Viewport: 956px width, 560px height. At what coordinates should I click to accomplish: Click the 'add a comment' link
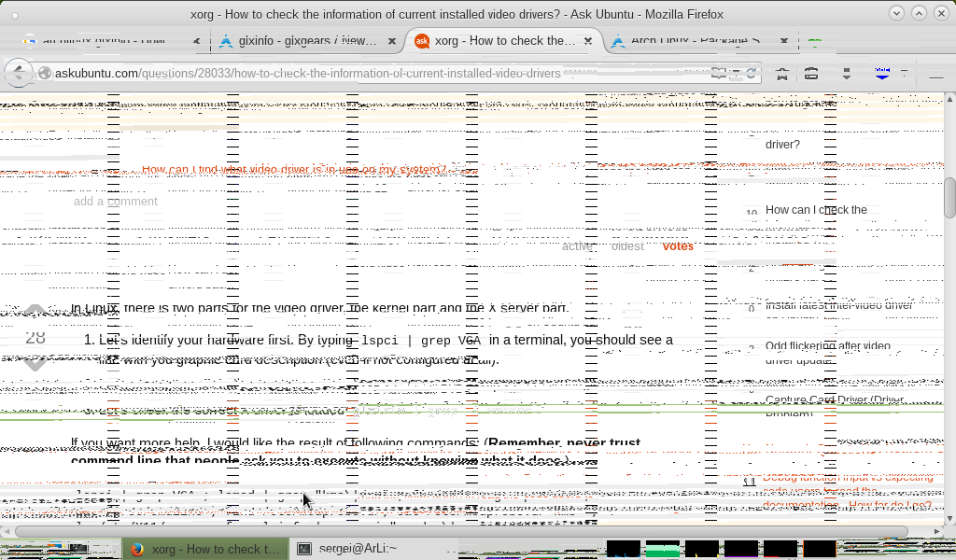[x=116, y=202]
